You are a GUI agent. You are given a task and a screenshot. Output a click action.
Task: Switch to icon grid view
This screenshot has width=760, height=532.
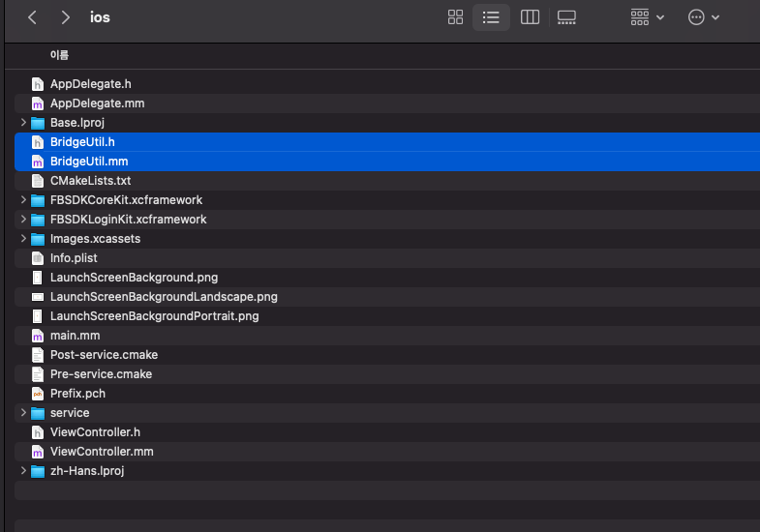tap(455, 17)
